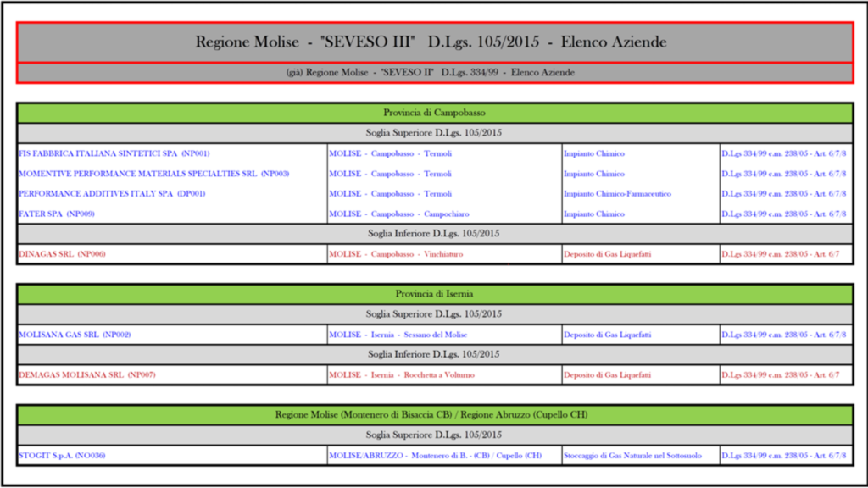Open FATER SPA (NP009) link
Screen dimensions: 868x488
point(57,214)
